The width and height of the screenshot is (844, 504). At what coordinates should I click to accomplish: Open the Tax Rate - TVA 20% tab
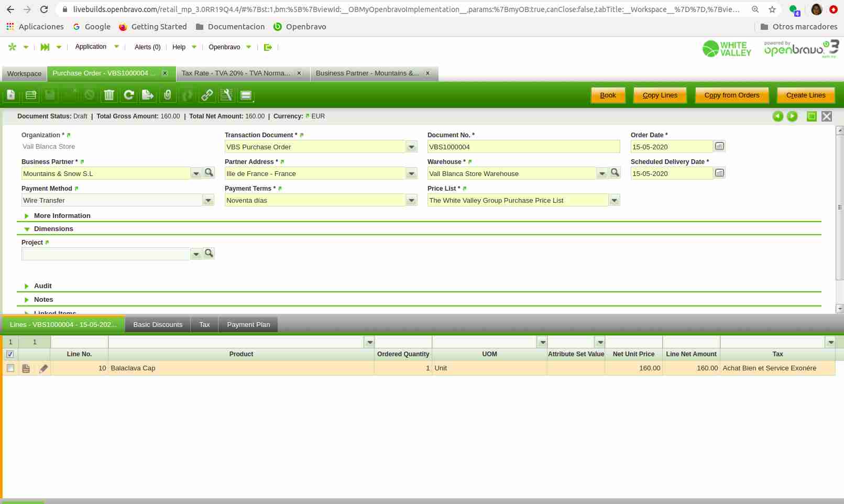pos(236,73)
